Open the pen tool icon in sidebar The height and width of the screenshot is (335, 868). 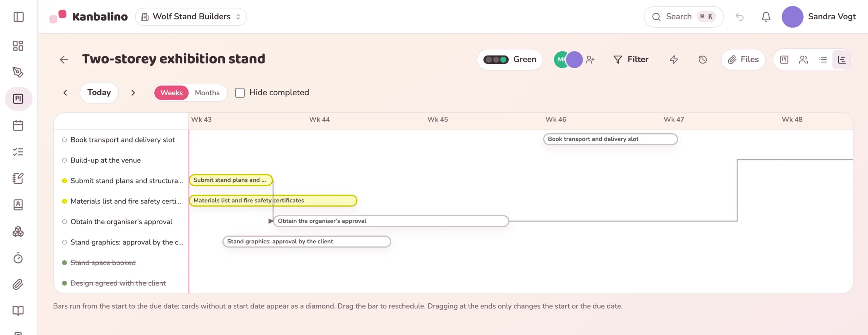pos(18,72)
